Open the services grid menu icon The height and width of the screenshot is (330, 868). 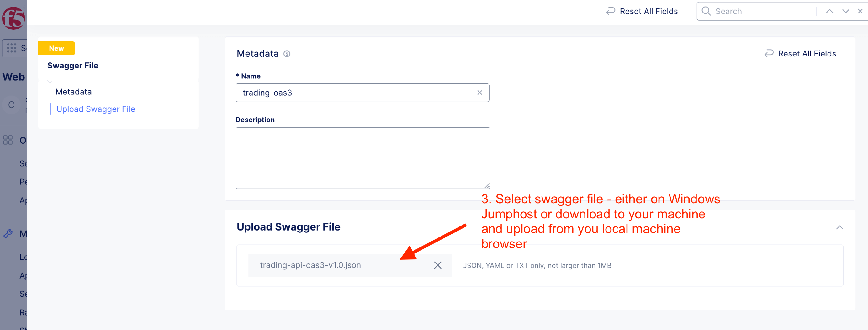click(12, 48)
